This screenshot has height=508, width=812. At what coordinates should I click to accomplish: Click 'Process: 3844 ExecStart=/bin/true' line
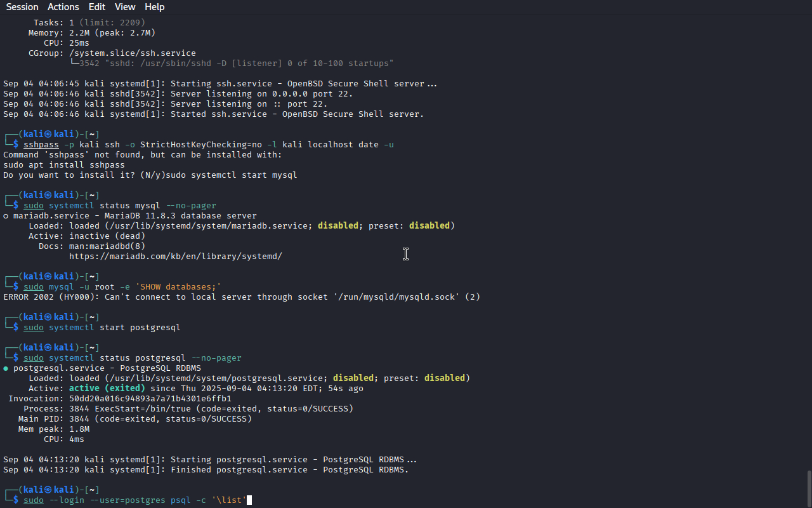[188, 409]
